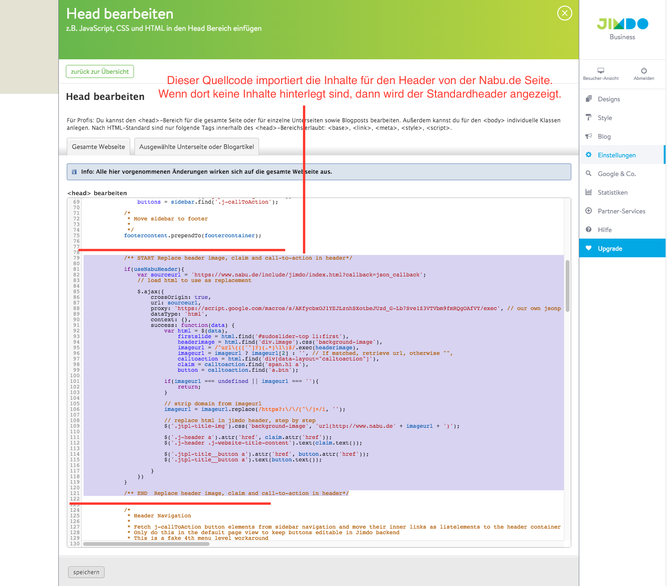Click the code editor horizontal scrollbar thumb
The width and height of the screenshot is (667, 586).
pyautogui.click(x=146, y=543)
